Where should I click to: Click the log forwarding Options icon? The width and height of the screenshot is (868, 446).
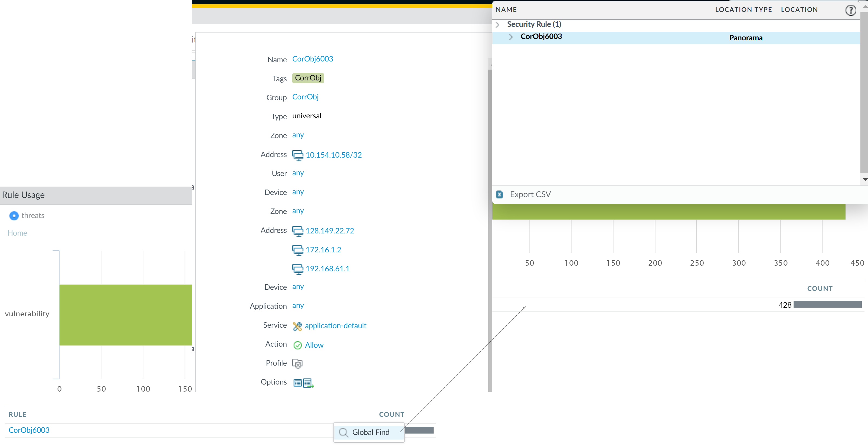pos(308,383)
